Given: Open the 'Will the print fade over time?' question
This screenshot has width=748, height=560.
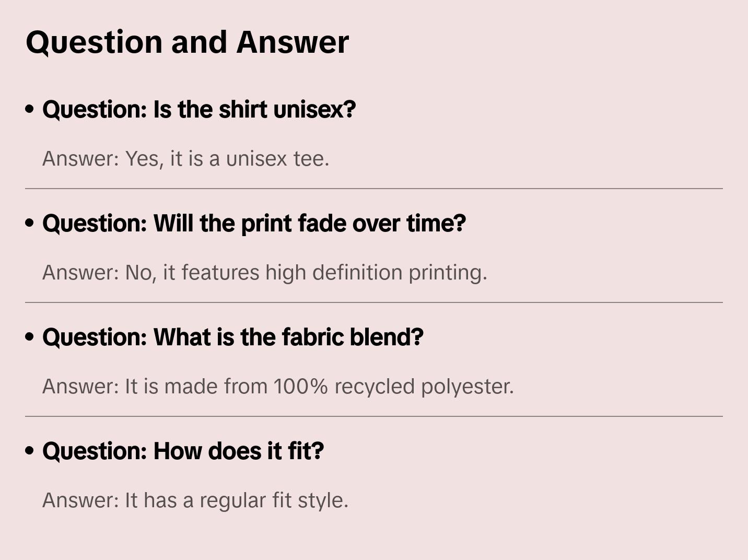Looking at the screenshot, I should (254, 224).
